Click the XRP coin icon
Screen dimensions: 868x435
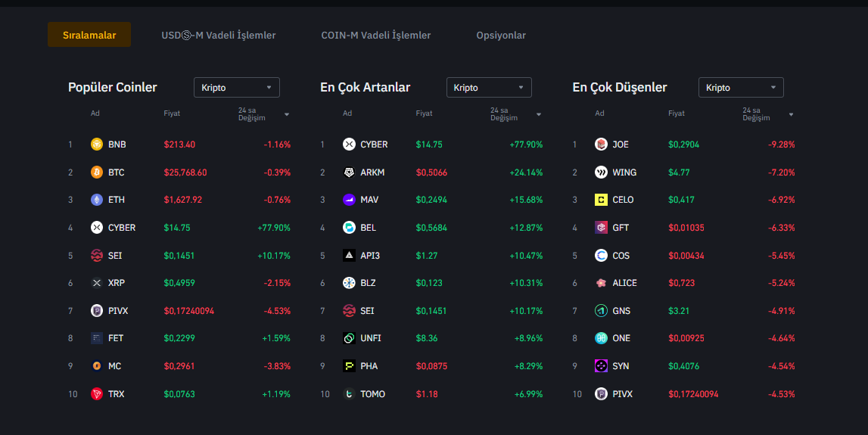click(97, 283)
